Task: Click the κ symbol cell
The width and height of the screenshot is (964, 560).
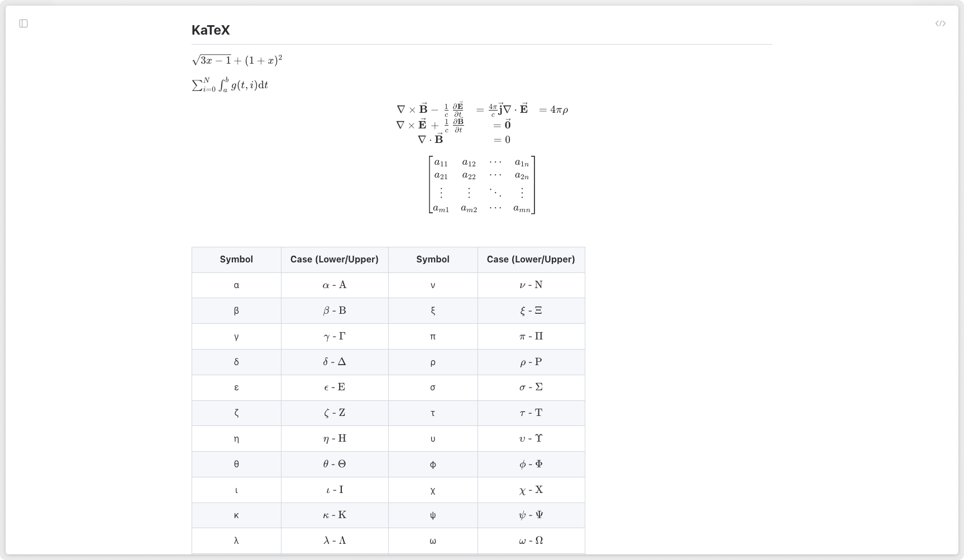Action: pyautogui.click(x=236, y=515)
